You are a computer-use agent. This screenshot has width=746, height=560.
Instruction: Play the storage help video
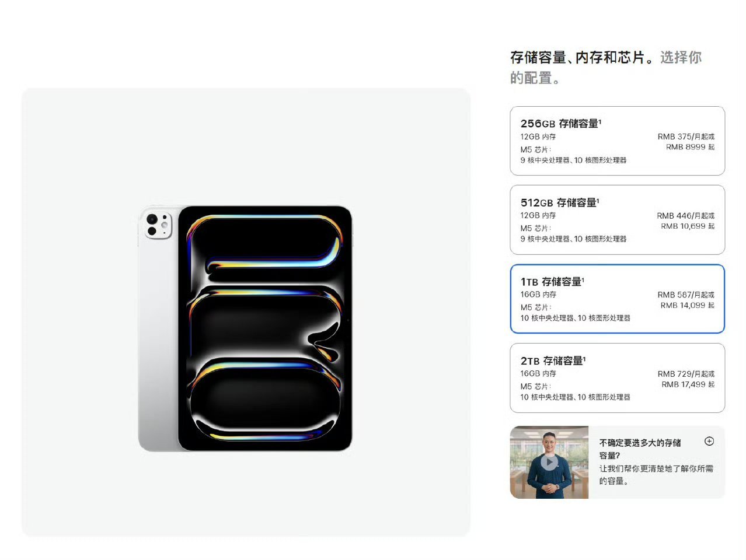click(x=549, y=462)
